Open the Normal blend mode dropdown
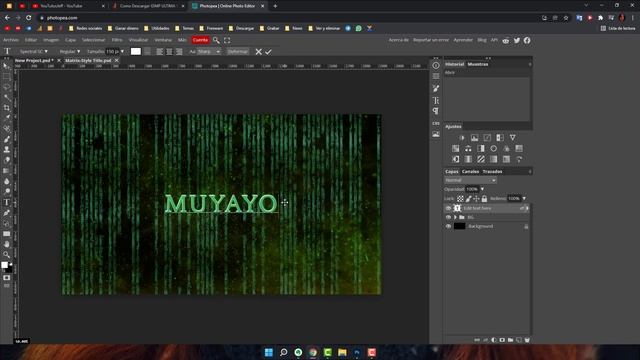 pyautogui.click(x=470, y=180)
